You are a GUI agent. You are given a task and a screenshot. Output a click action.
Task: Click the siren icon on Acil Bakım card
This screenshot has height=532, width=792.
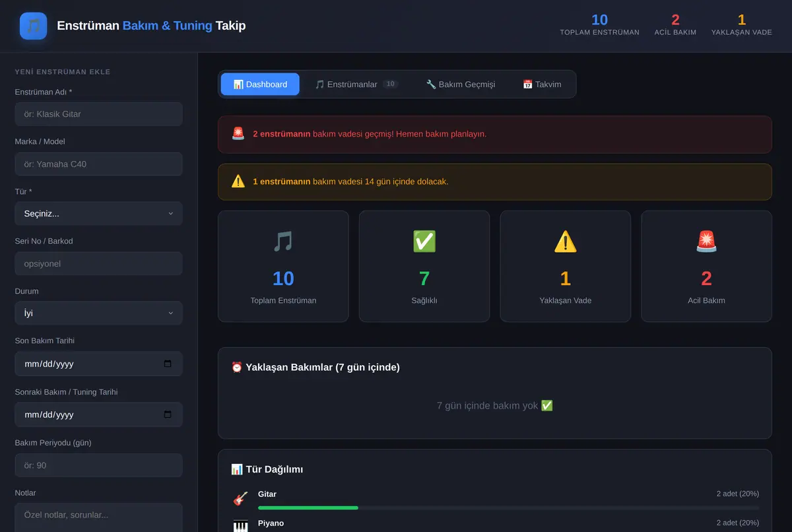[x=706, y=242]
